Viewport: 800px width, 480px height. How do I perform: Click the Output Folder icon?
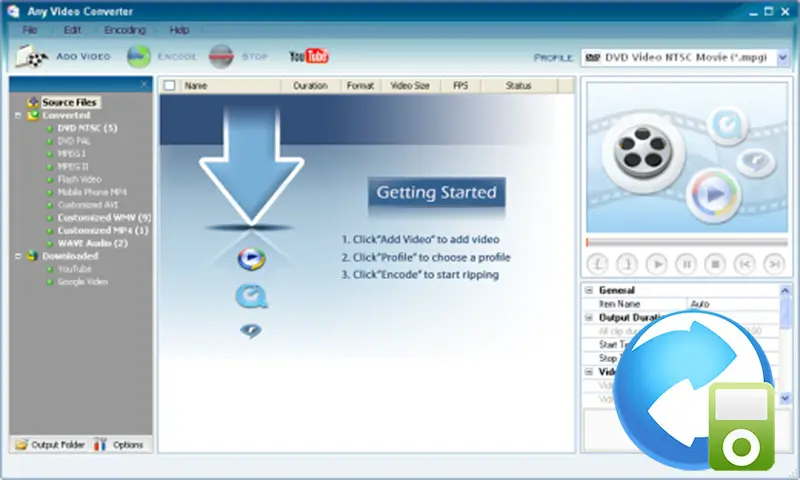tap(21, 444)
